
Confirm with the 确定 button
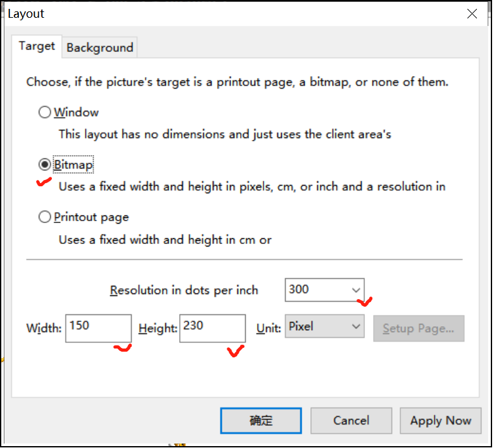coord(261,421)
